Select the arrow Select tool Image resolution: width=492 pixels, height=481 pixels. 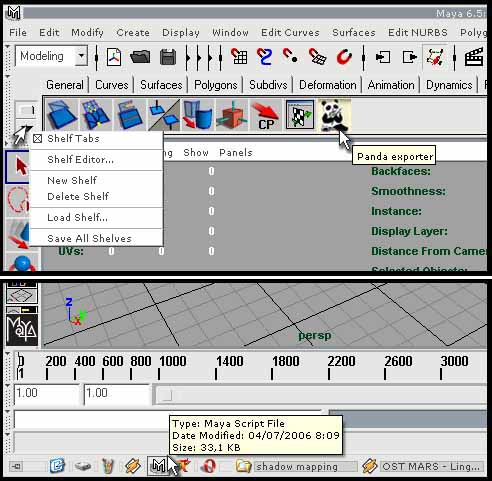click(18, 167)
